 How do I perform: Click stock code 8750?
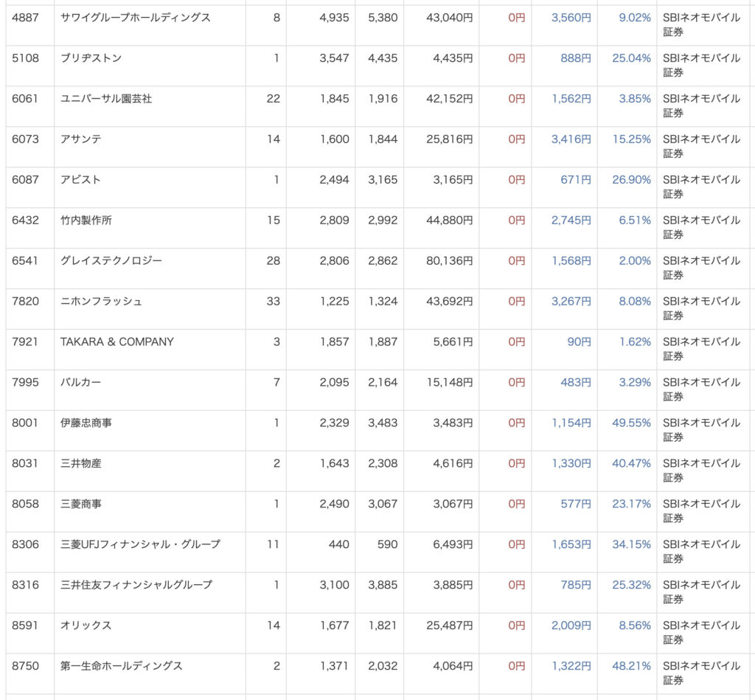(x=25, y=665)
